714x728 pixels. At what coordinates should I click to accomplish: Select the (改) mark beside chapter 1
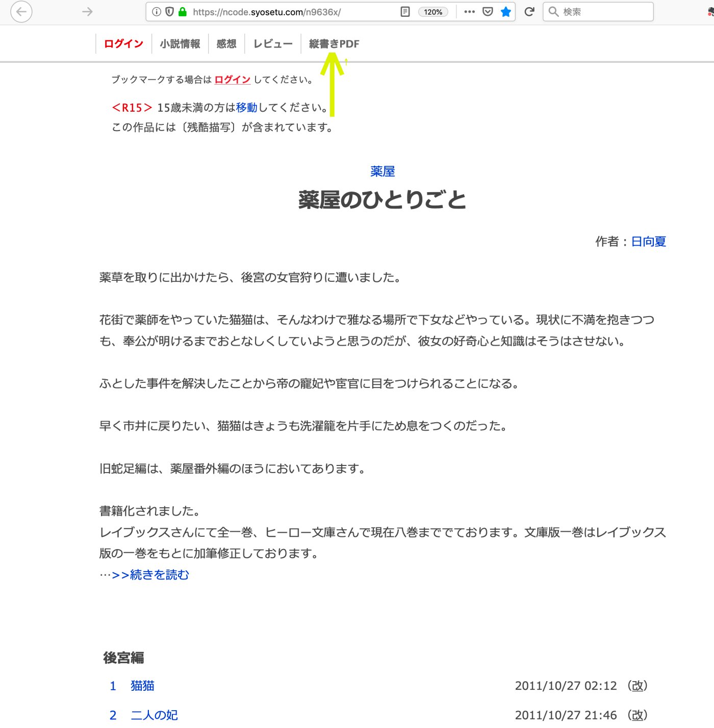[637, 686]
